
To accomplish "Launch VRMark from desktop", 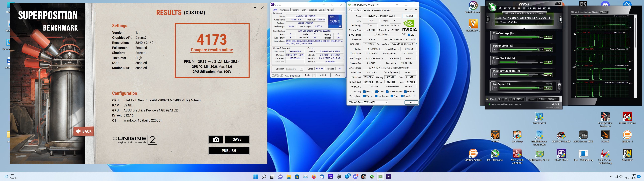I will coord(495,137).
